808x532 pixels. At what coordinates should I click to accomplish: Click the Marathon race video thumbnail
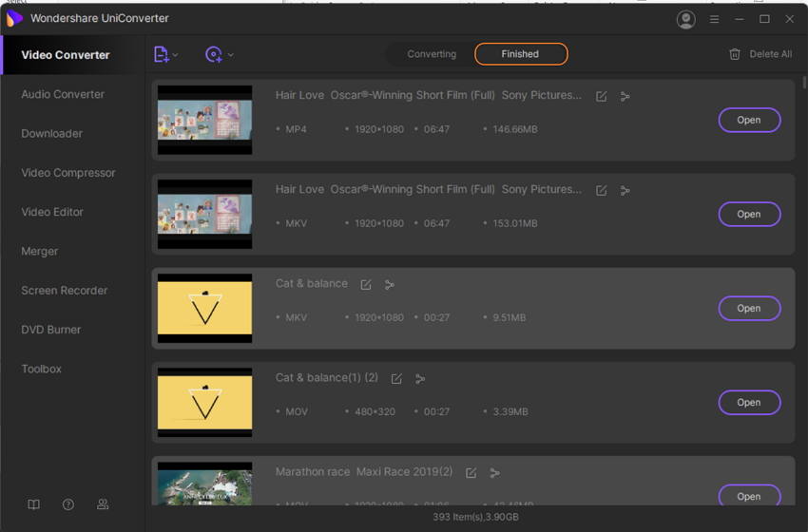pos(204,484)
